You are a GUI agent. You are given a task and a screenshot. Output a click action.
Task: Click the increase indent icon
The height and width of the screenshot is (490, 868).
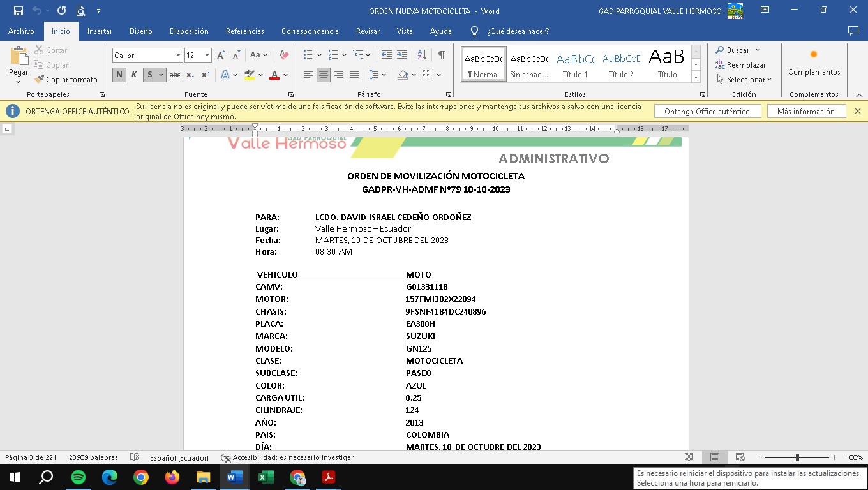coord(402,56)
